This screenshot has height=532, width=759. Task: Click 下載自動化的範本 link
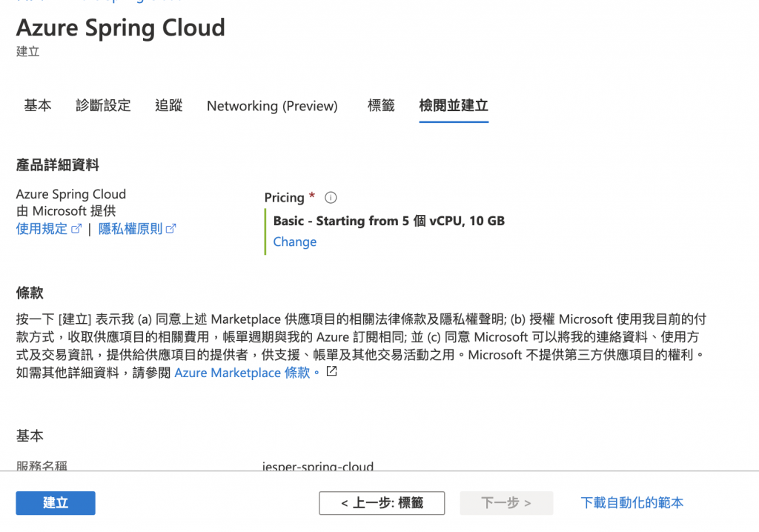click(x=632, y=503)
